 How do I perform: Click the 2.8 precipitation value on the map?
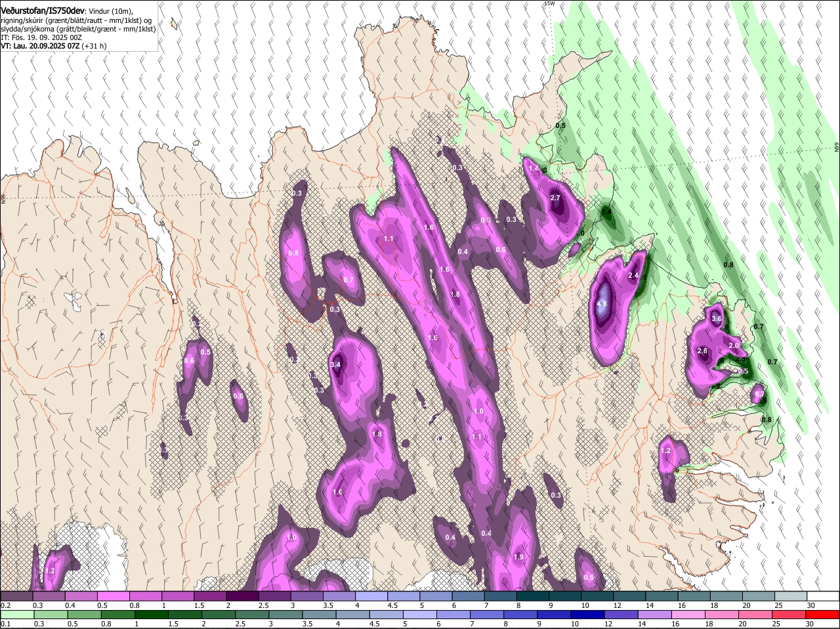702,351
